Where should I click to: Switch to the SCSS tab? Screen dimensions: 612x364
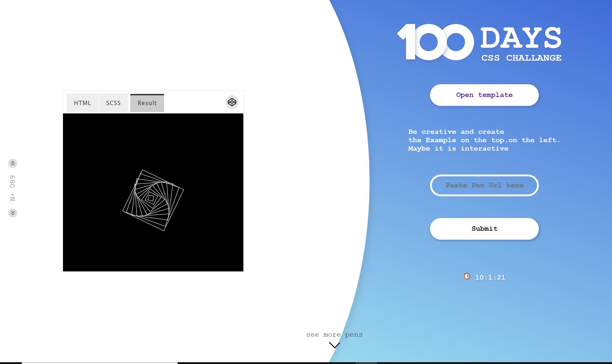coord(113,103)
